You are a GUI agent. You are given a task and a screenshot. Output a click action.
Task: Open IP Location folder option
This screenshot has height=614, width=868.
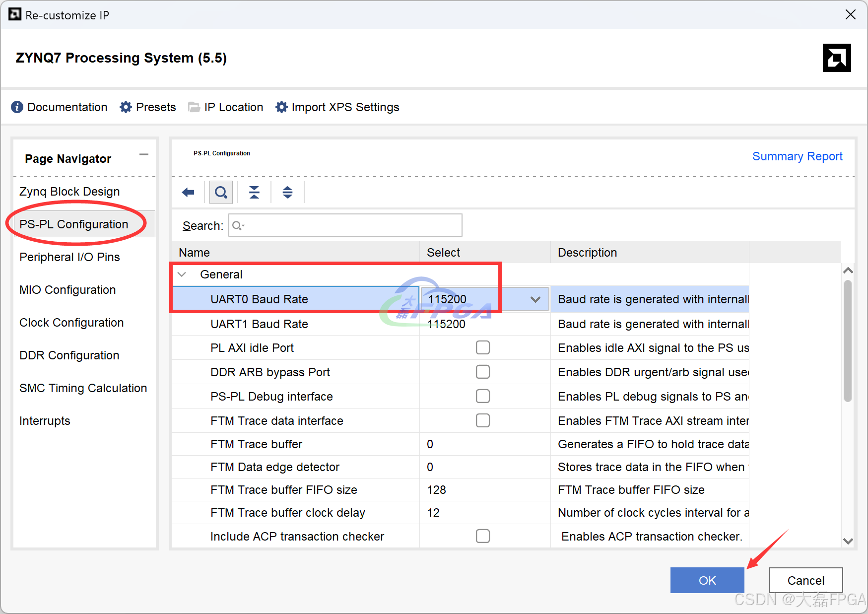point(194,107)
